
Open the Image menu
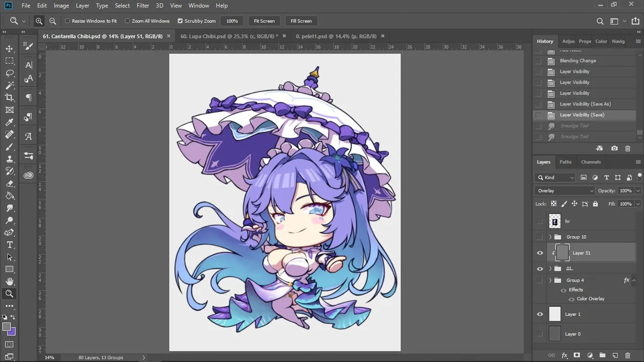(x=61, y=6)
